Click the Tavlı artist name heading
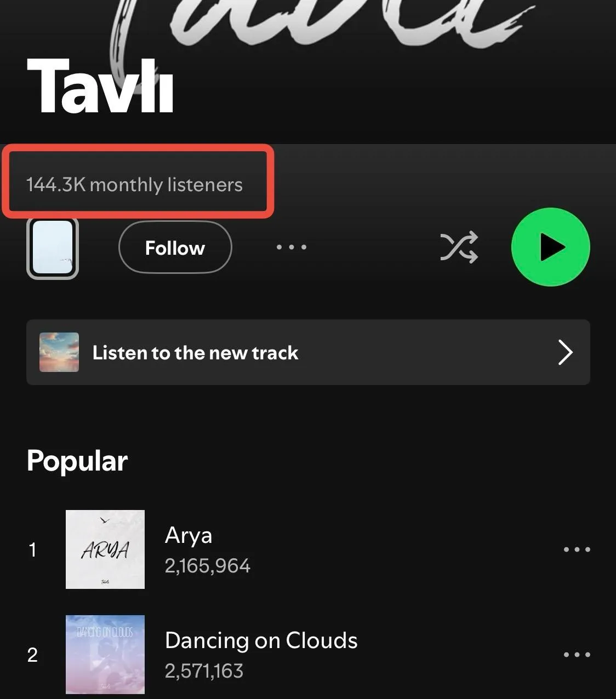616x699 pixels. tap(100, 86)
